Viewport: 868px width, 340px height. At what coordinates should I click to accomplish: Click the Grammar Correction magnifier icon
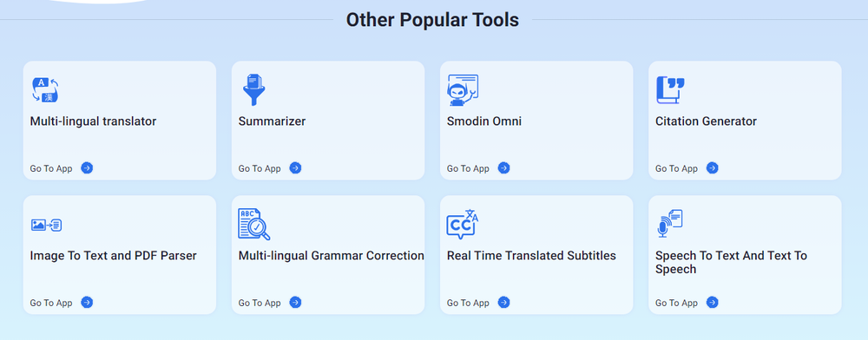254,225
